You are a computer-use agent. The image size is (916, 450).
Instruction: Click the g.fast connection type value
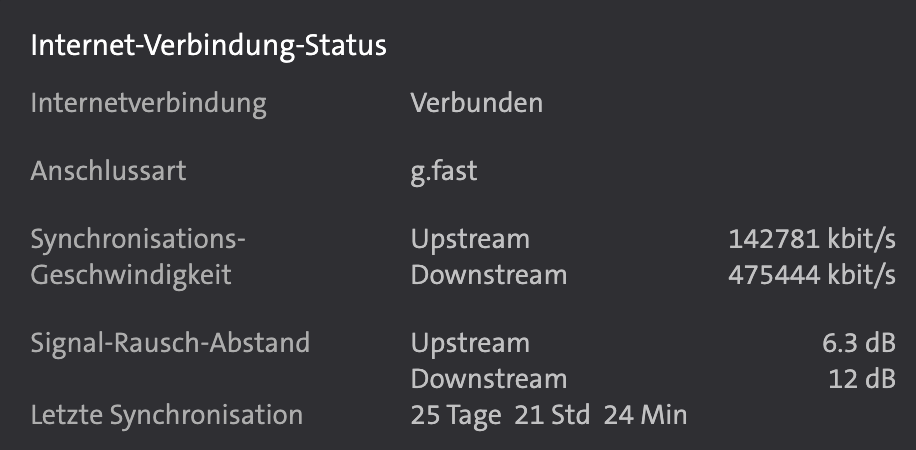443,171
